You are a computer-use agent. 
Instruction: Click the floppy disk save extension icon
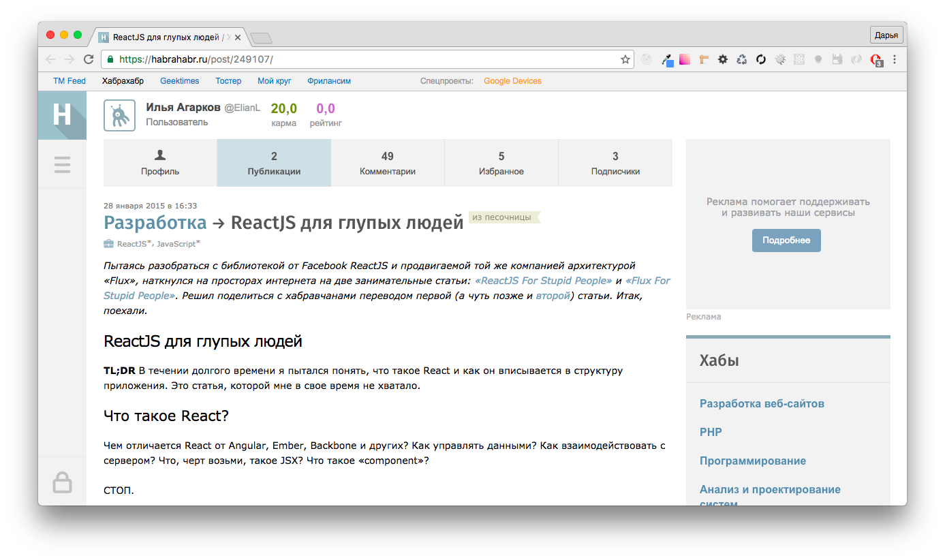[837, 59]
